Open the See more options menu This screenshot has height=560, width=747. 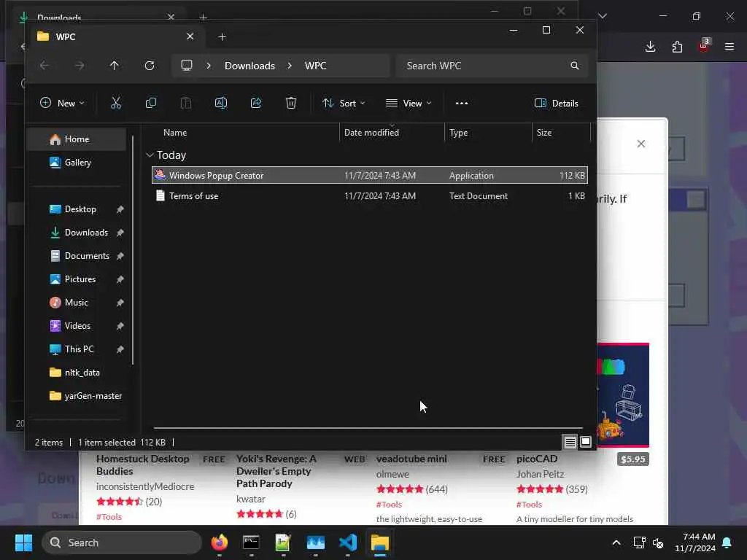pyautogui.click(x=461, y=103)
